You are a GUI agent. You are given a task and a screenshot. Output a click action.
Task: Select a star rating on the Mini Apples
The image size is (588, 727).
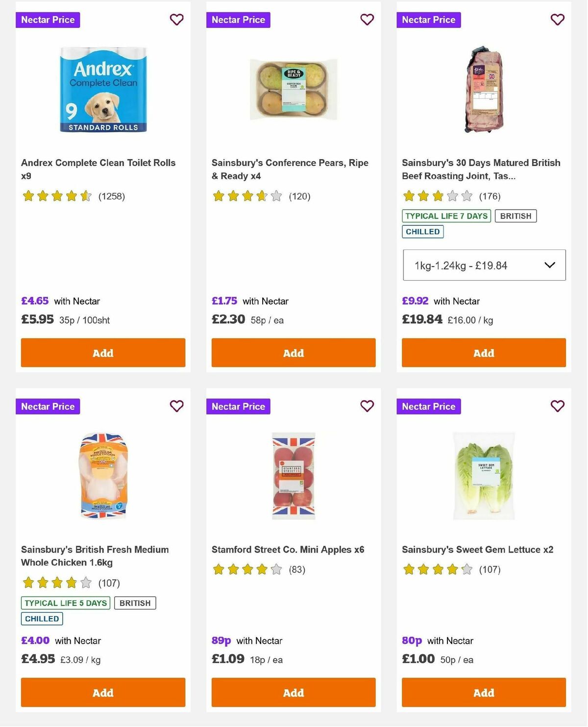pos(247,570)
